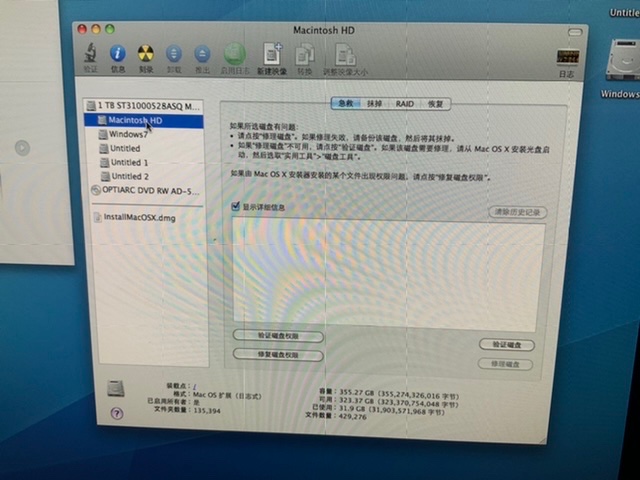Image resolution: width=640 pixels, height=480 pixels.
Task: Click the file count 429,276 value
Action: 353,417
